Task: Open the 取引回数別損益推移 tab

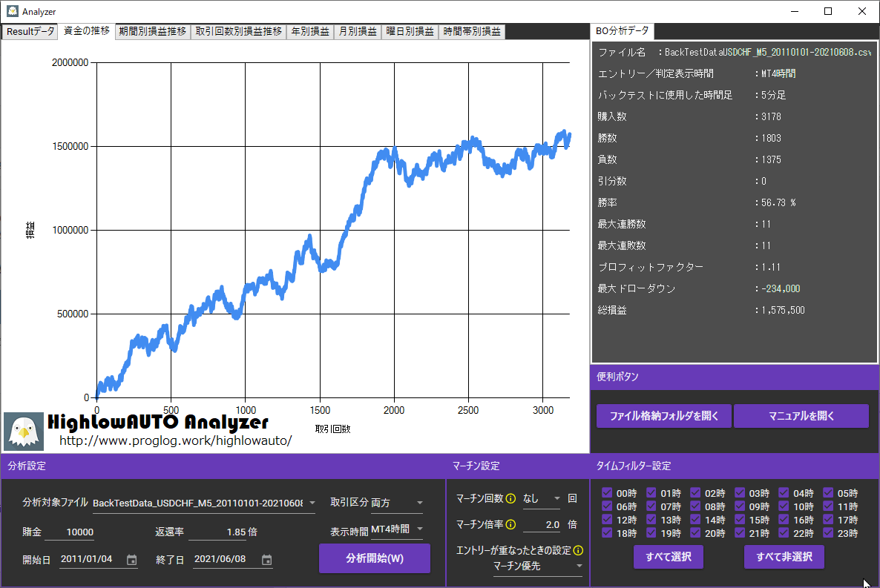Action: (239, 32)
